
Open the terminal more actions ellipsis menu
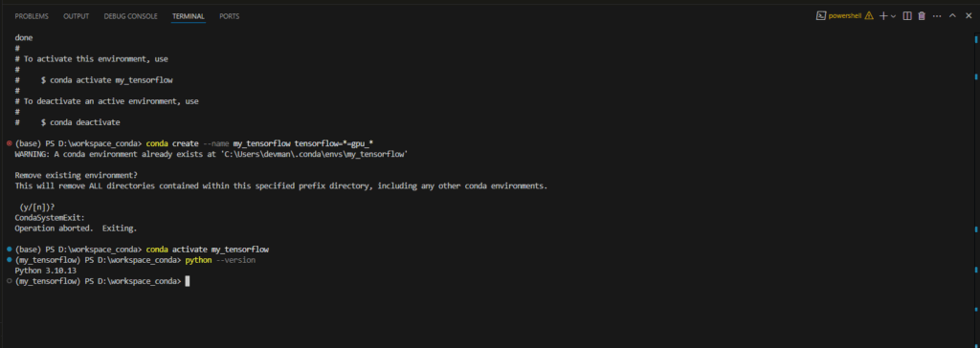pyautogui.click(x=937, y=16)
